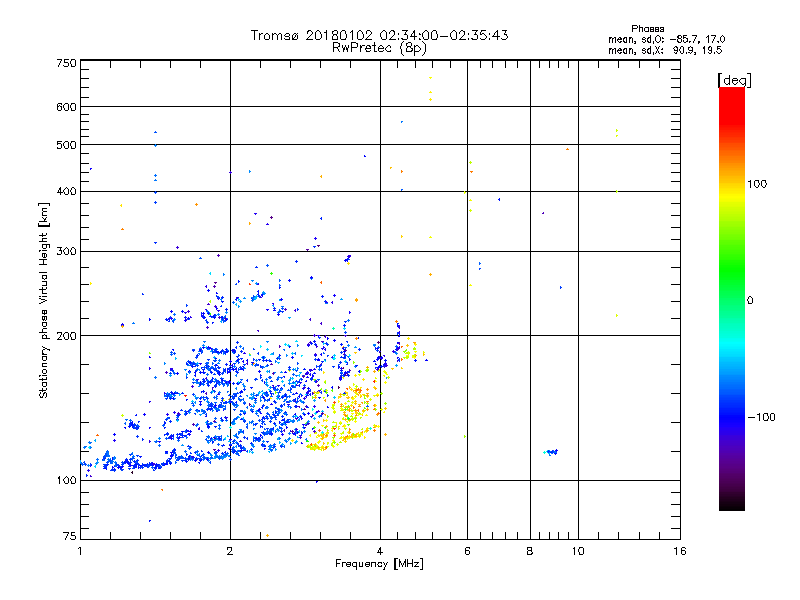Click the x-axis tick label '10'
800x600 pixels.
point(578,551)
